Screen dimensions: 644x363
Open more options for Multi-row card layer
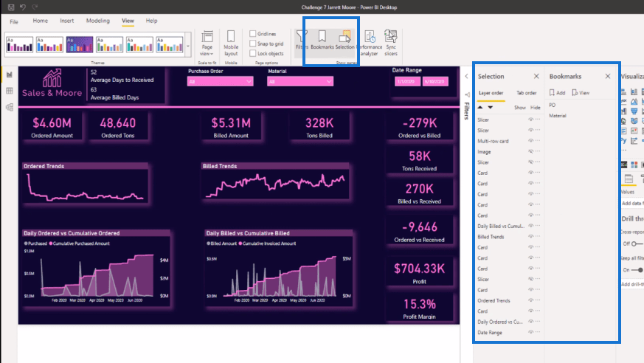pos(538,140)
